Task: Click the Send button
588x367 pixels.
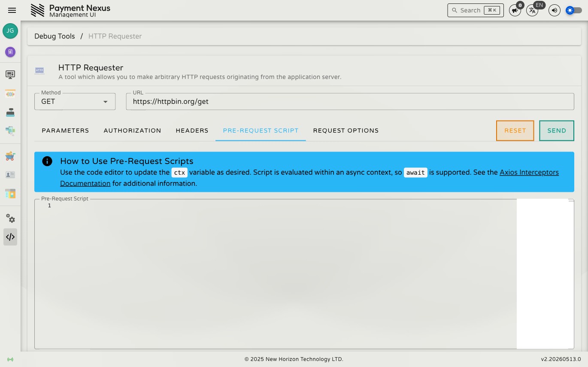Action: [557, 130]
